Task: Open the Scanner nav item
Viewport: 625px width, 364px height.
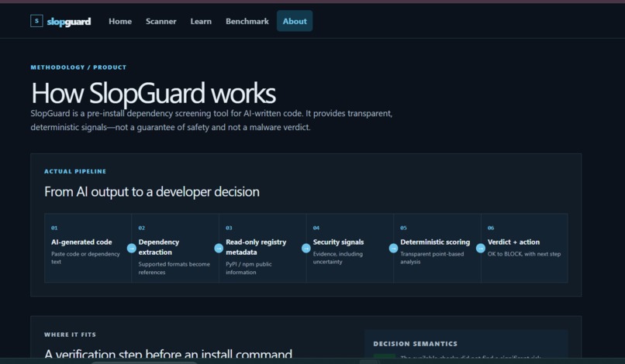Action: tap(161, 21)
